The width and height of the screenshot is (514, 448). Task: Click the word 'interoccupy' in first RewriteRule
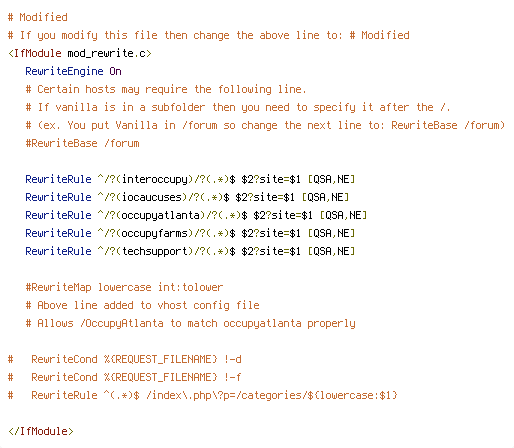click(155, 179)
